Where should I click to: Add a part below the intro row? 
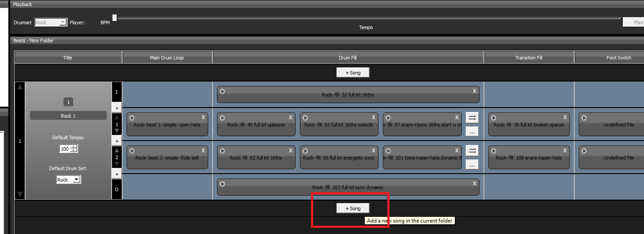pyautogui.click(x=117, y=108)
